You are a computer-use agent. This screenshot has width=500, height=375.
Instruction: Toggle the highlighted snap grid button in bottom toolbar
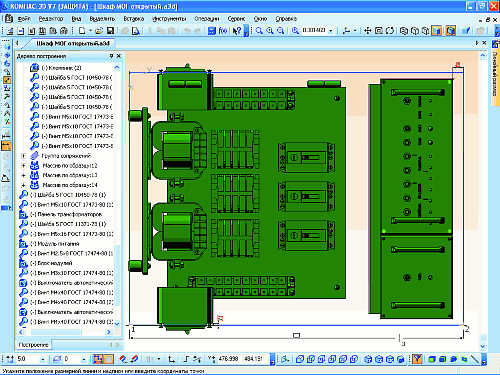click(98, 359)
